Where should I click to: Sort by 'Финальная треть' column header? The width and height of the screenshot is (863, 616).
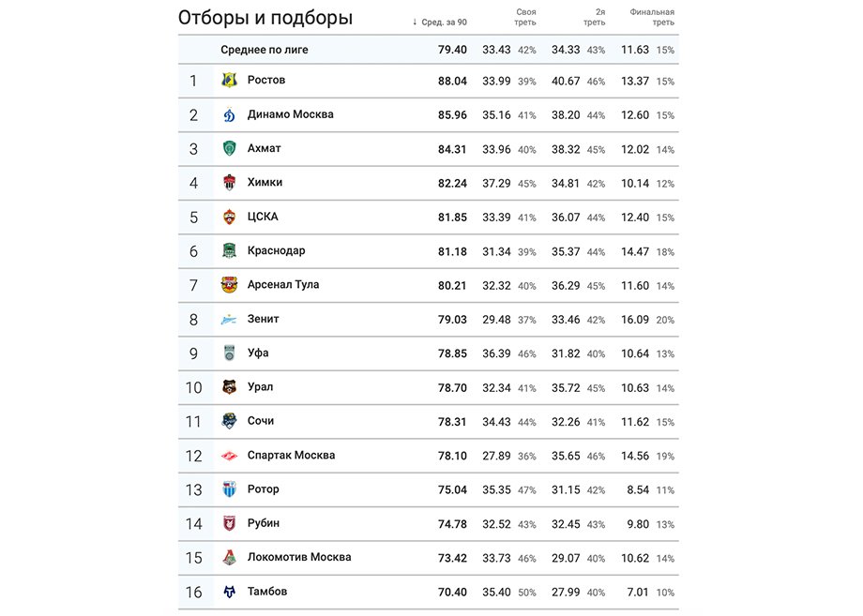pyautogui.click(x=652, y=17)
